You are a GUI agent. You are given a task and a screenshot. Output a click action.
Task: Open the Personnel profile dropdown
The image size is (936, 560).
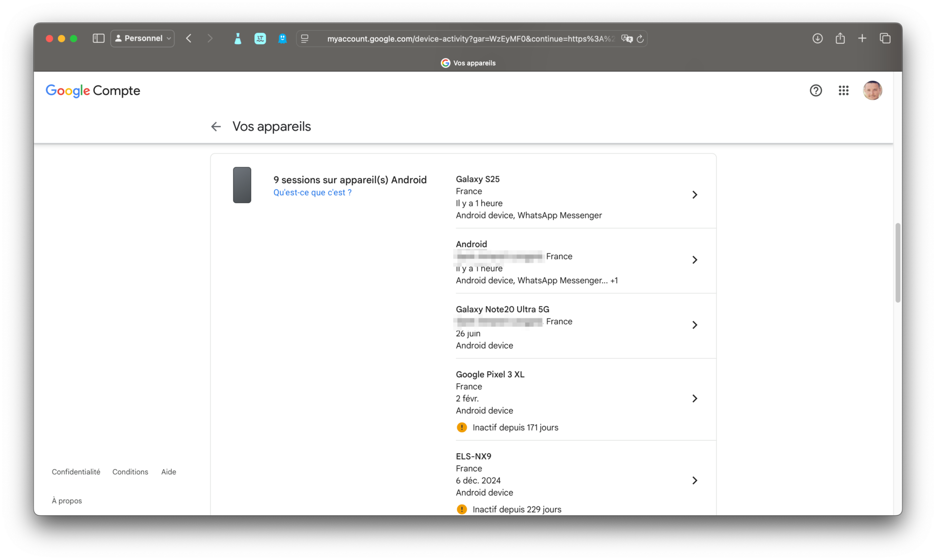click(143, 39)
